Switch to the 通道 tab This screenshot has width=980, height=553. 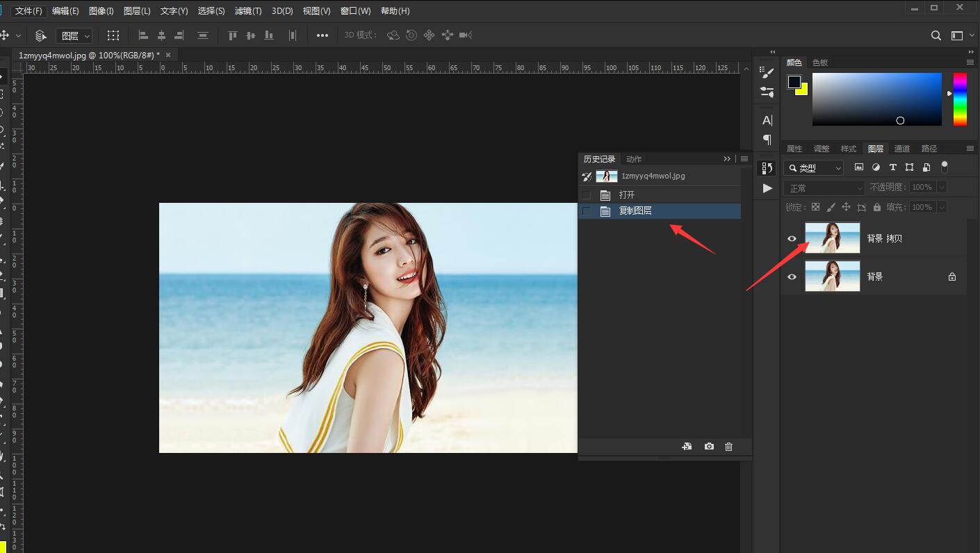902,149
